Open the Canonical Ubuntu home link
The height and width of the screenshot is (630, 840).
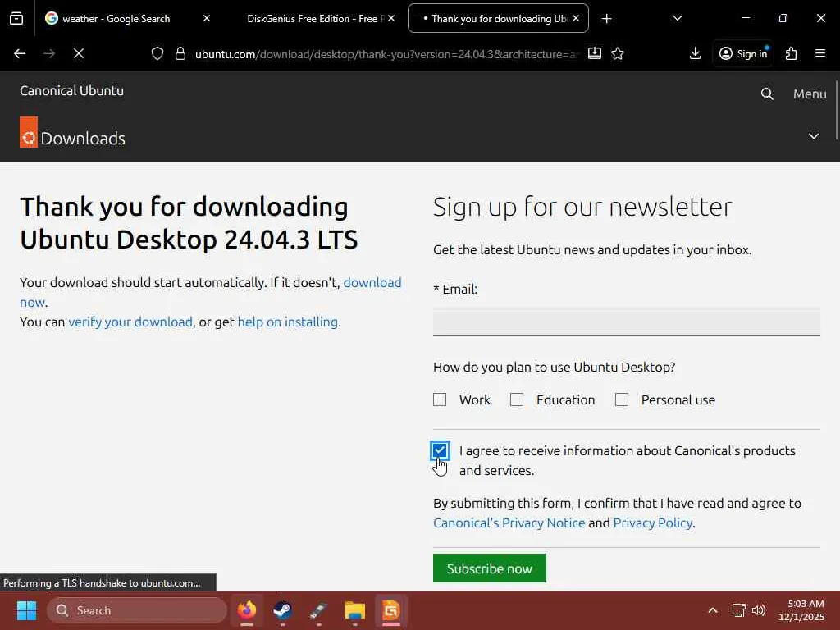point(72,90)
